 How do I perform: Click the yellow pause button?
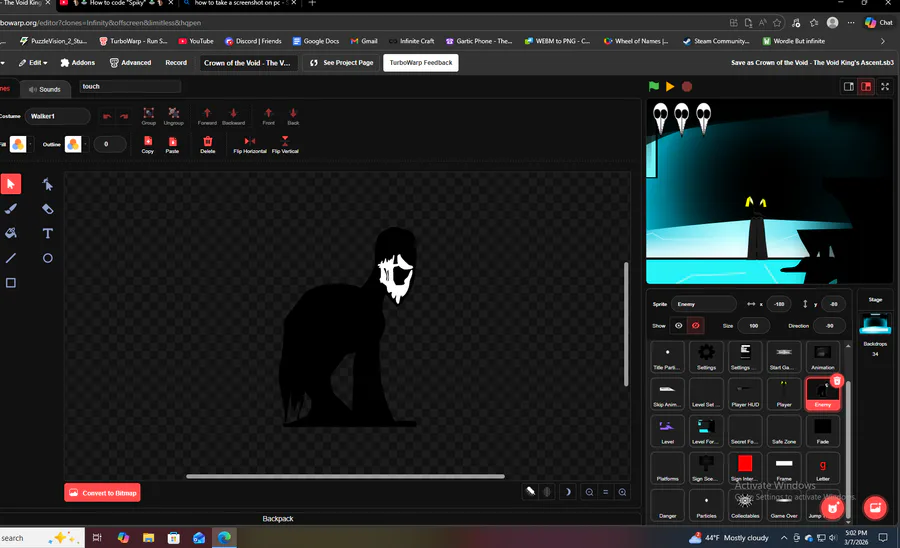pyautogui.click(x=670, y=86)
